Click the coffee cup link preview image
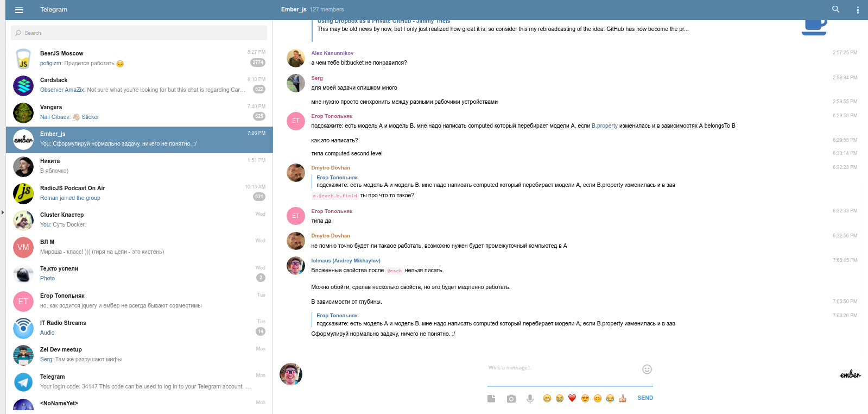The width and height of the screenshot is (868, 414). tap(814, 27)
